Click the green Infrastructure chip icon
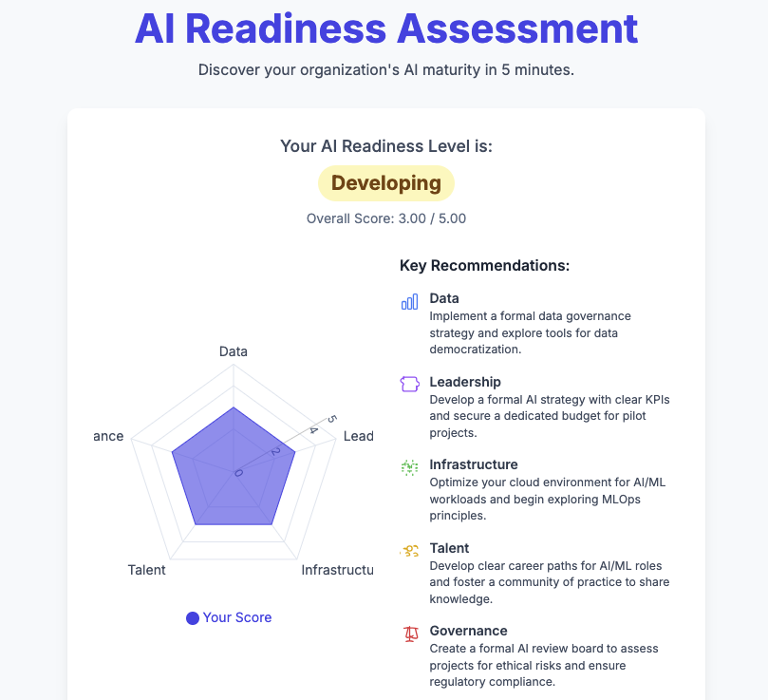The width and height of the screenshot is (768, 700). click(409, 467)
